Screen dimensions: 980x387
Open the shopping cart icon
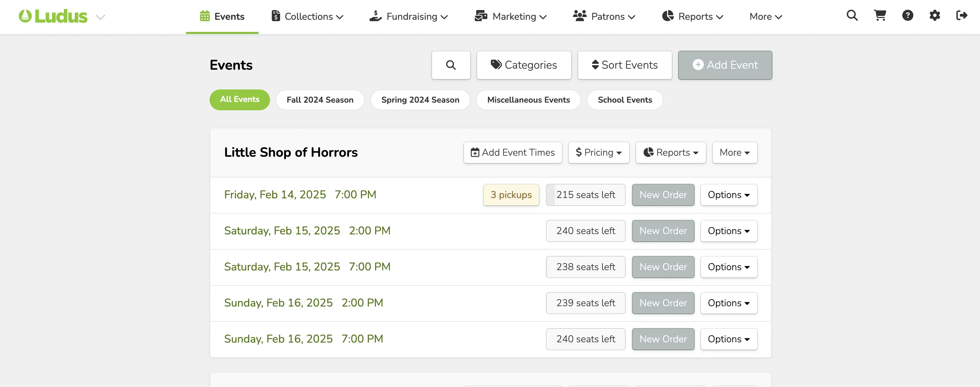(x=880, y=16)
